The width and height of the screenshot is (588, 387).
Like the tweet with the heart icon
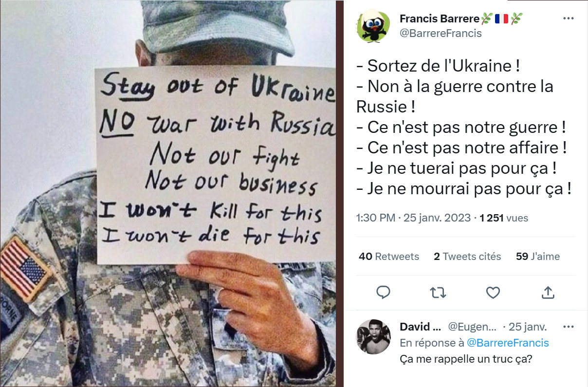[x=493, y=292]
